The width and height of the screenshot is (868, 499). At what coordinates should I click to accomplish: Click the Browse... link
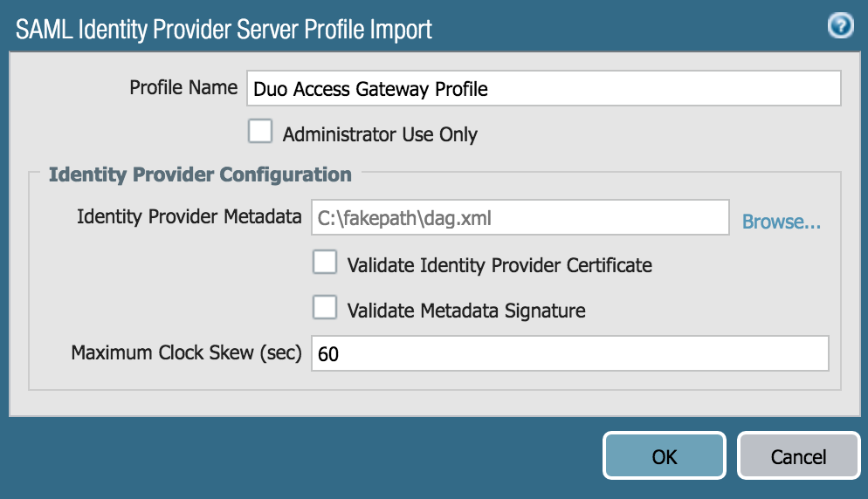click(781, 222)
